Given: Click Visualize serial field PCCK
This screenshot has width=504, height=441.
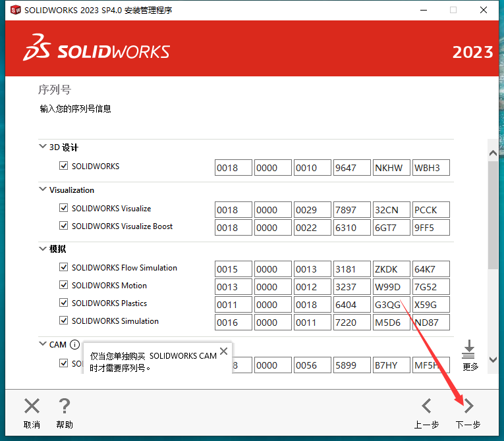Looking at the screenshot, I should [431, 210].
